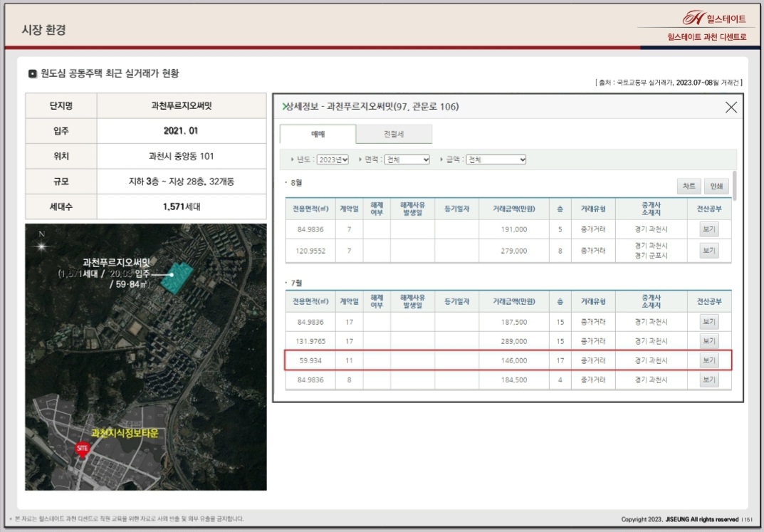Click the 차트 button
764x532 pixels.
coord(689,186)
